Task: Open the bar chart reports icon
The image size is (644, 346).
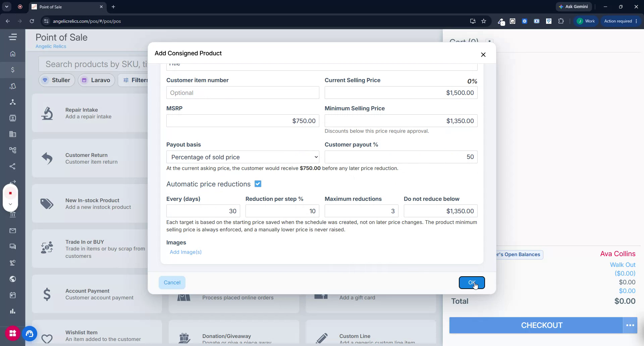Action: click(13, 311)
